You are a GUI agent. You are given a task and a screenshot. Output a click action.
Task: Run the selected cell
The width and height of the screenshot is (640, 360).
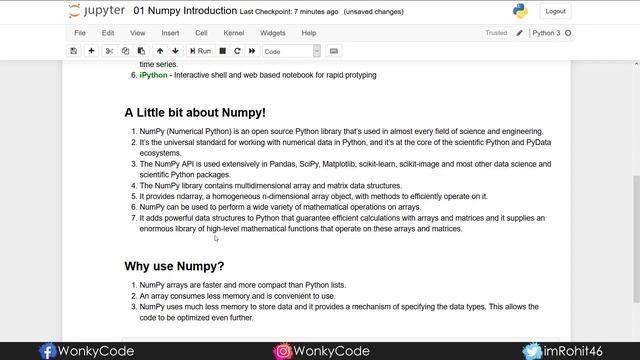click(200, 51)
